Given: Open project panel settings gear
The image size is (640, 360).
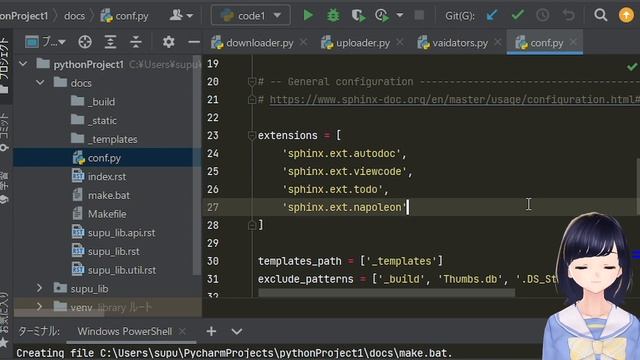Looking at the screenshot, I should [168, 42].
